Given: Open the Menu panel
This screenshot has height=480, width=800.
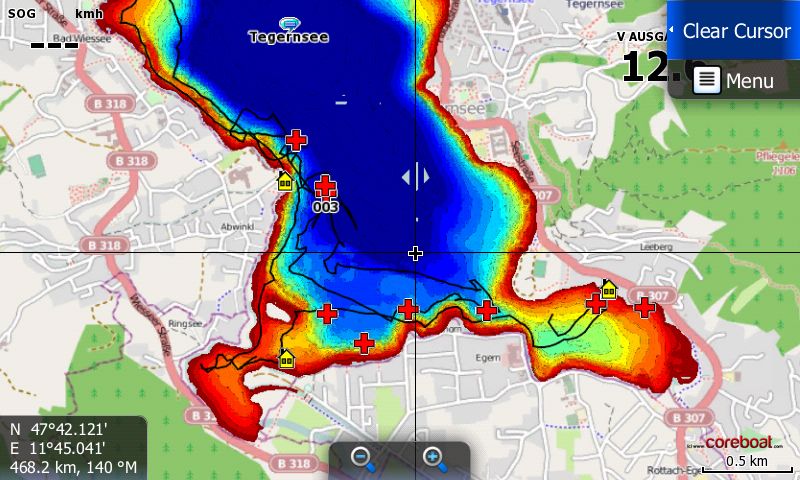Looking at the screenshot, I should [735, 80].
